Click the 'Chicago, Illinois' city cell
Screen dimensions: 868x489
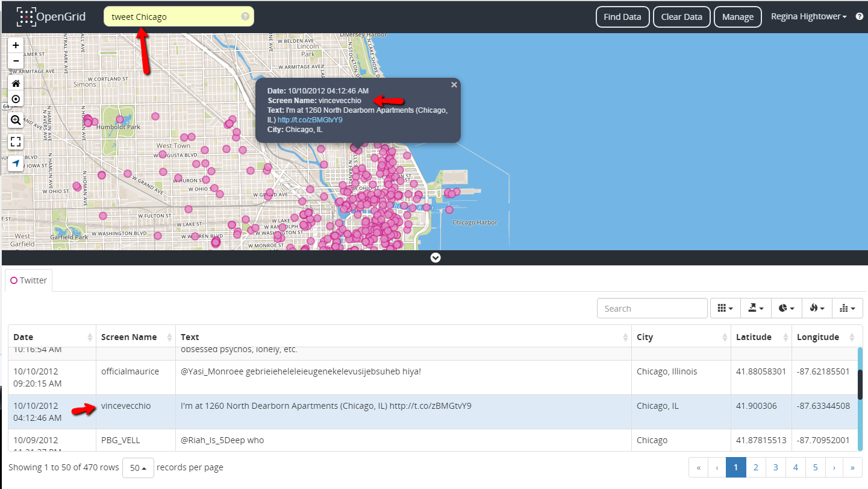(x=667, y=371)
